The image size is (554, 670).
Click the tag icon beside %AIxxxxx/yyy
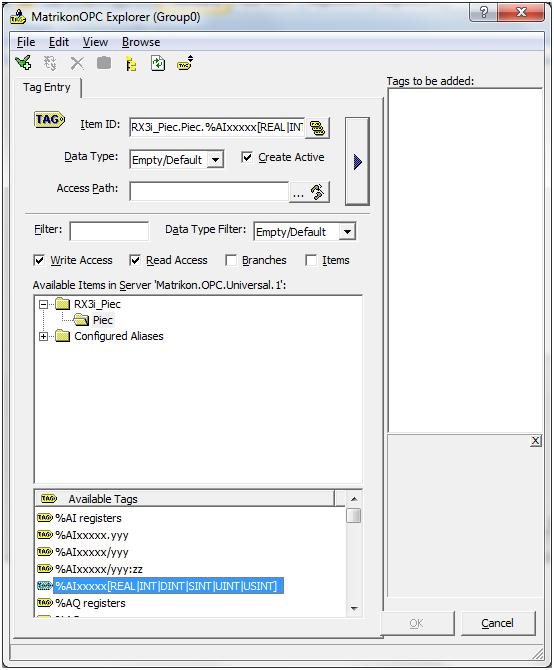pos(45,552)
